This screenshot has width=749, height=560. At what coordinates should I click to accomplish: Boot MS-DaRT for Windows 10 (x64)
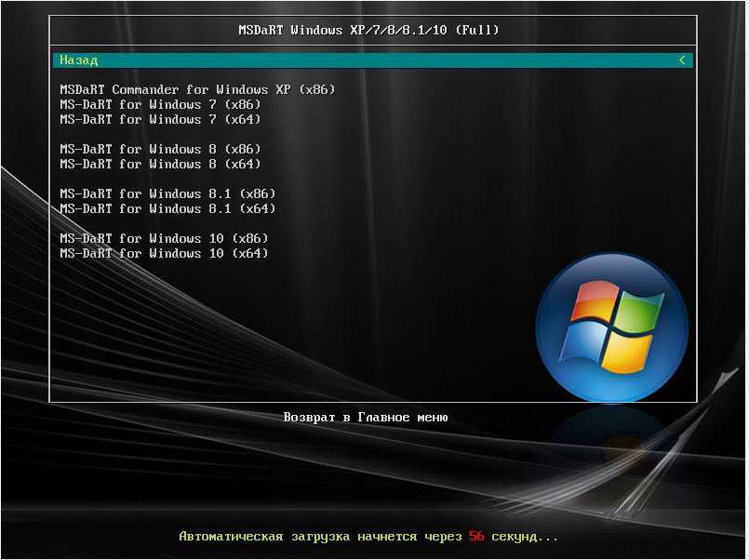tap(164, 254)
